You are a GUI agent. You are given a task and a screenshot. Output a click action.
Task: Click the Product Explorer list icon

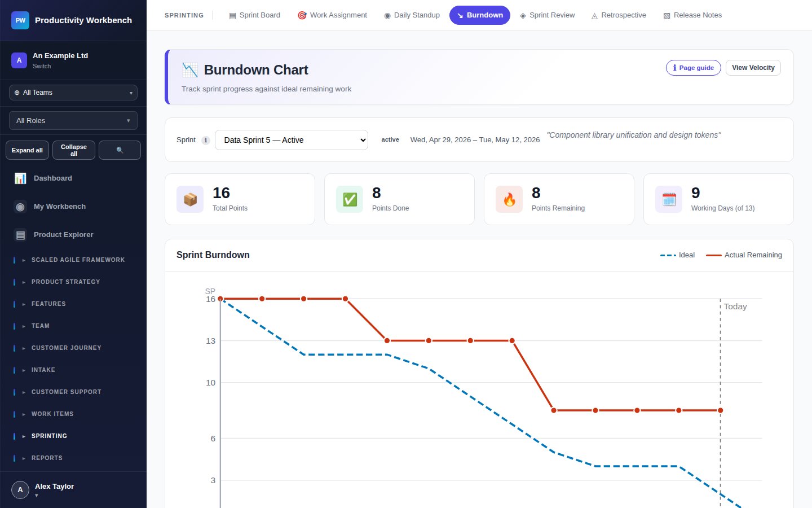pyautogui.click(x=20, y=235)
